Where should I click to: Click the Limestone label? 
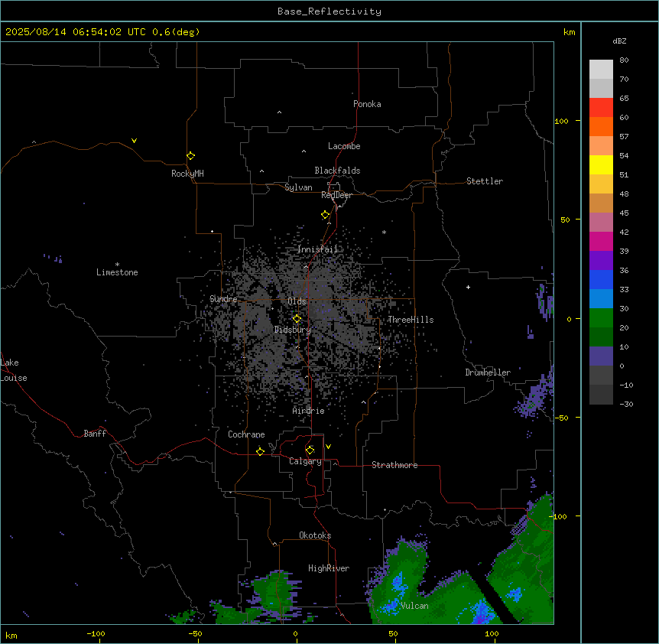pos(117,272)
